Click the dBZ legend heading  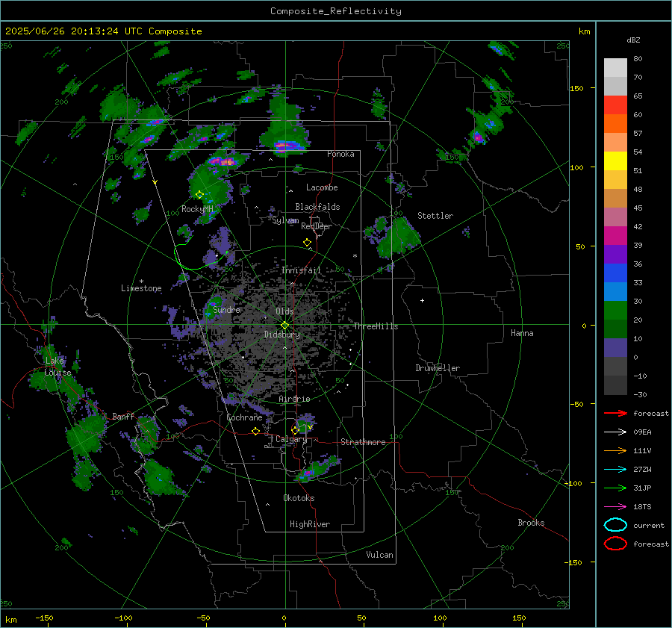(633, 40)
